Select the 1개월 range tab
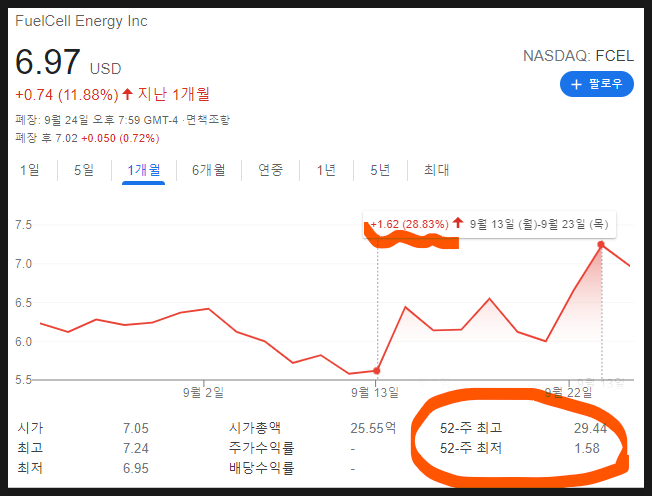 (x=143, y=170)
